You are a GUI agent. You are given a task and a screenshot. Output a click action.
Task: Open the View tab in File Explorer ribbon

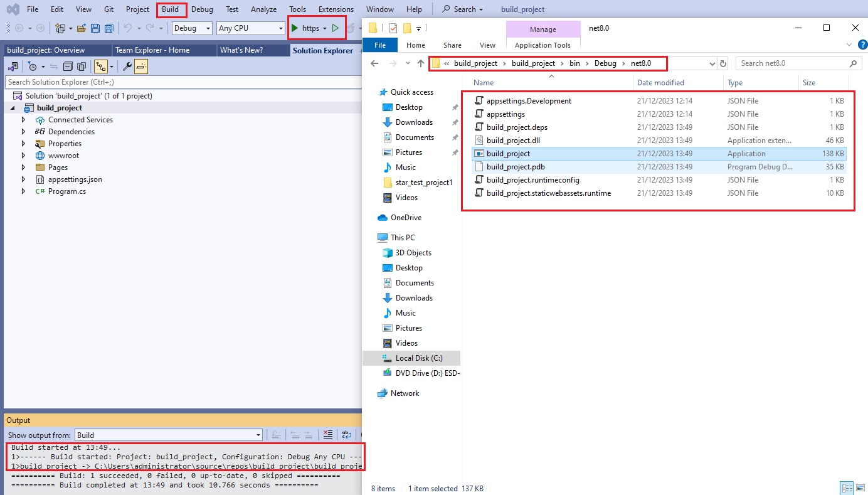tap(487, 45)
